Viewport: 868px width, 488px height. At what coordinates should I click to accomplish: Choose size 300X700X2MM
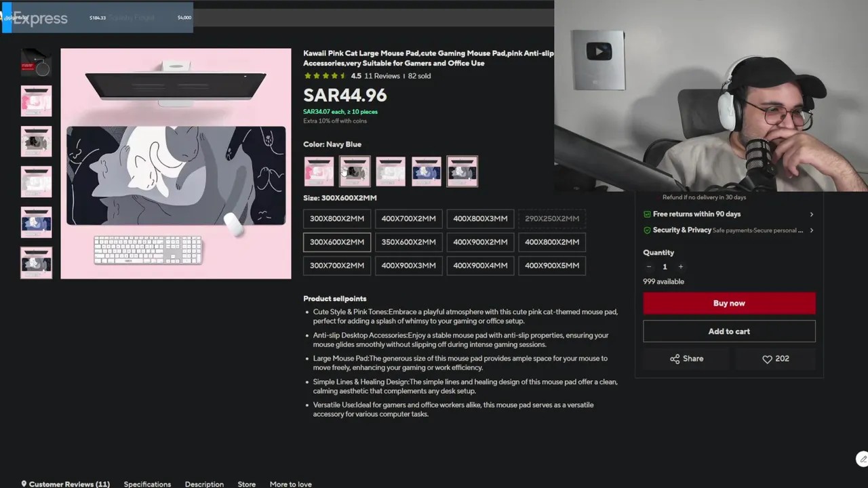click(x=337, y=266)
